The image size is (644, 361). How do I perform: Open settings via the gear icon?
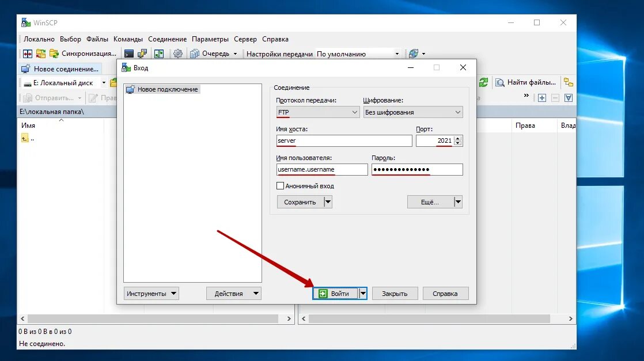pos(178,54)
